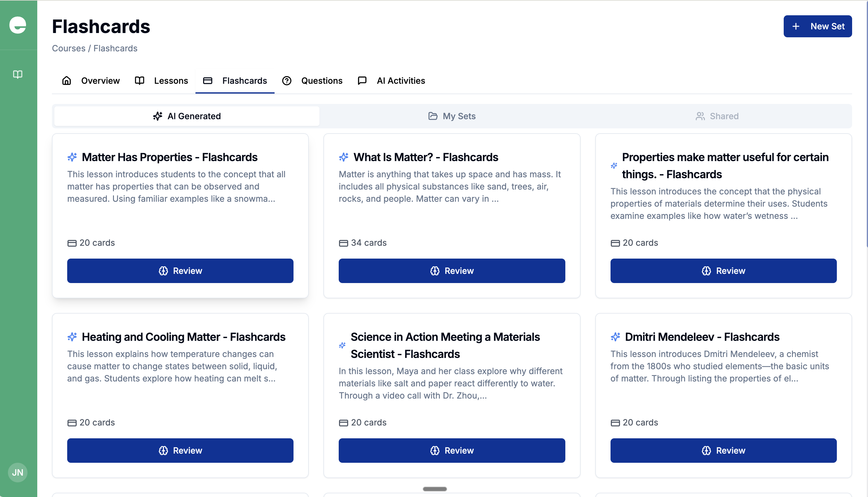Click the home icon beside Overview
Image resolution: width=868 pixels, height=497 pixels.
click(67, 81)
